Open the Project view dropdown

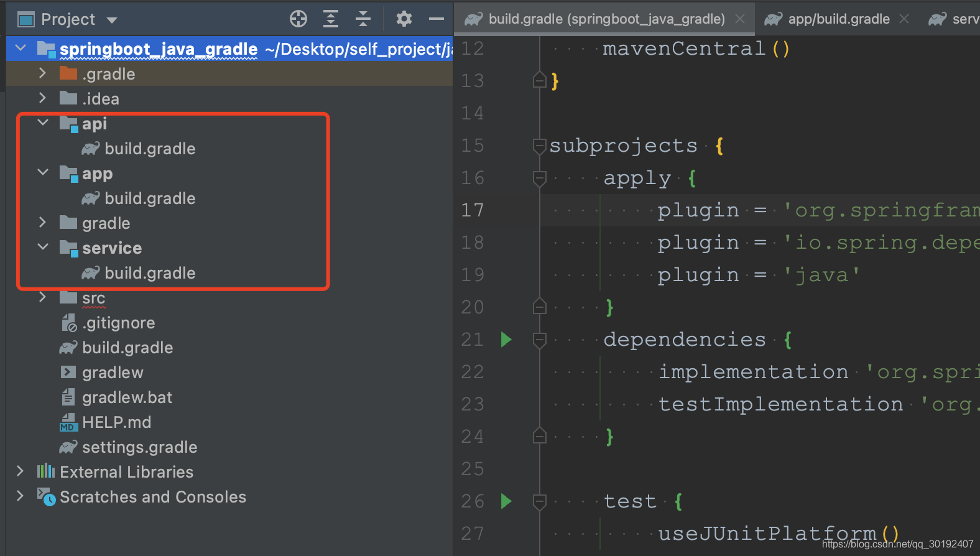coord(112,20)
